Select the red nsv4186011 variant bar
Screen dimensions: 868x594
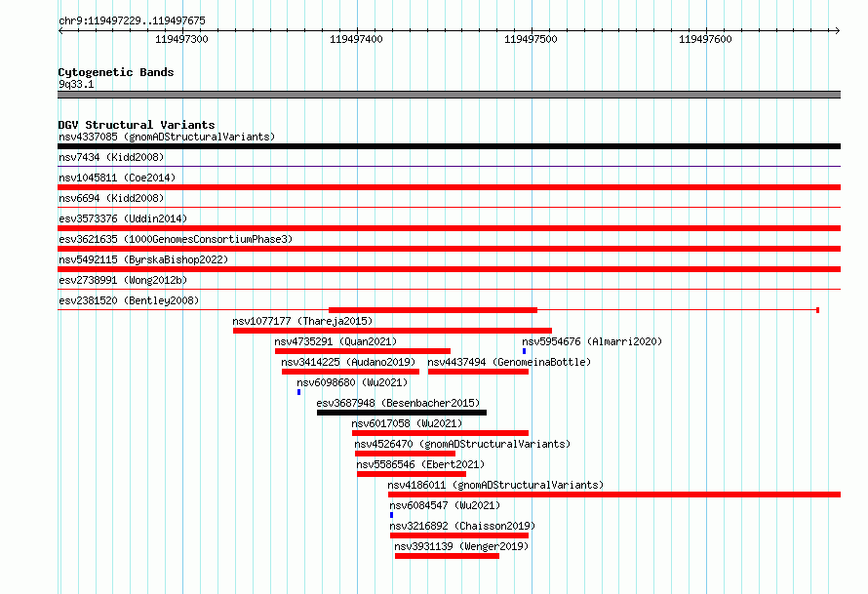tap(614, 495)
